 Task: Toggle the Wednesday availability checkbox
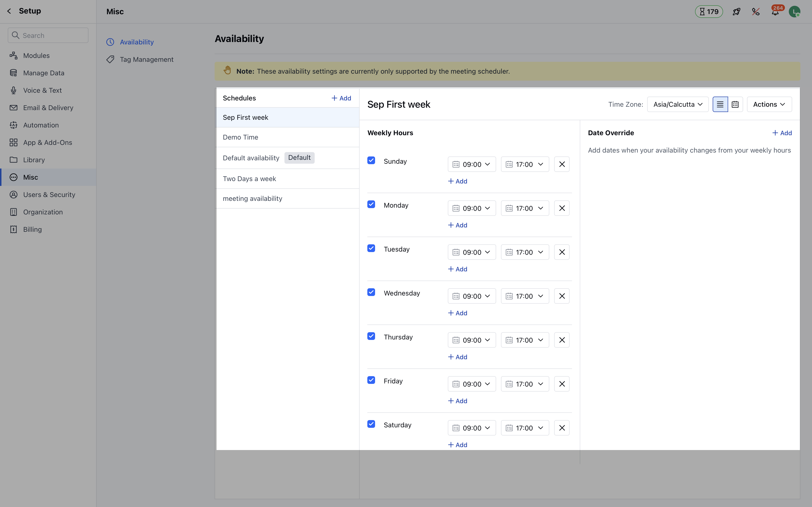coord(371,292)
